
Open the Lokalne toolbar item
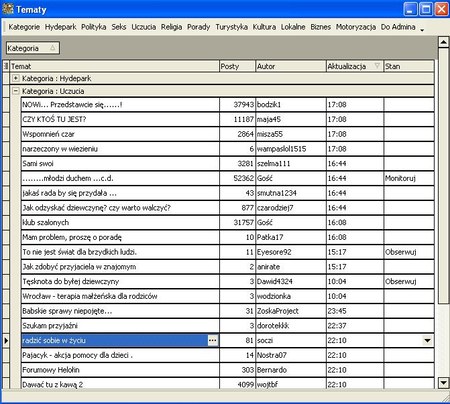tap(293, 27)
